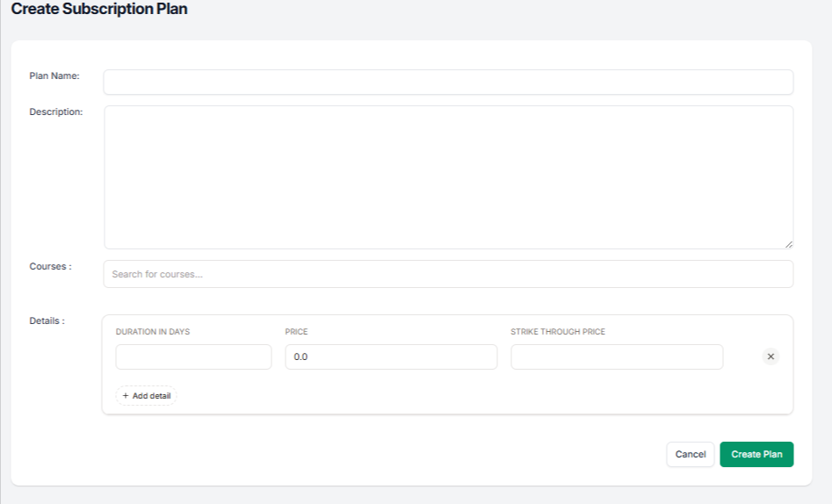Select the Duration in Days input
Screen dimensions: 832x504
tap(193, 356)
